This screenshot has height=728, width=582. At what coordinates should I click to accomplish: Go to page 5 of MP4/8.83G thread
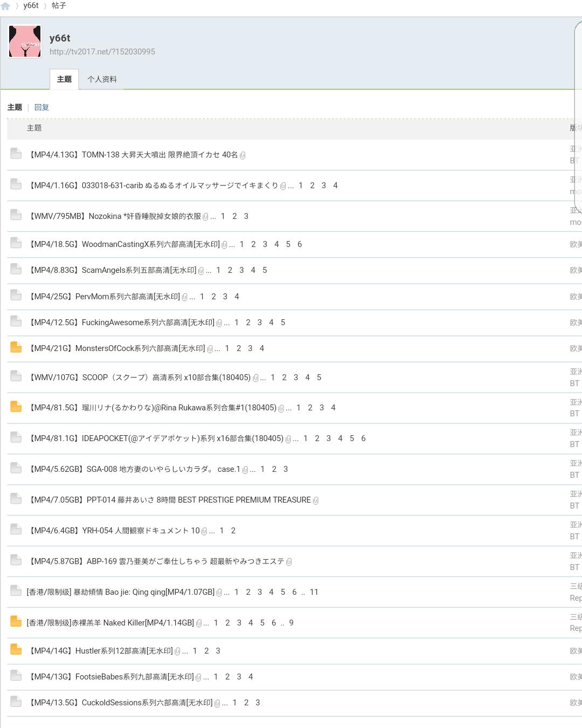point(265,270)
